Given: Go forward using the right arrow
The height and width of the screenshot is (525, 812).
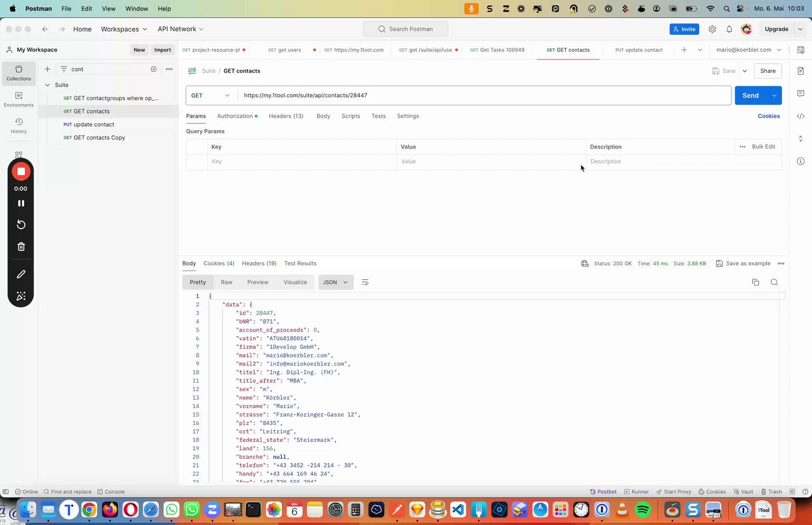Looking at the screenshot, I should 62,29.
